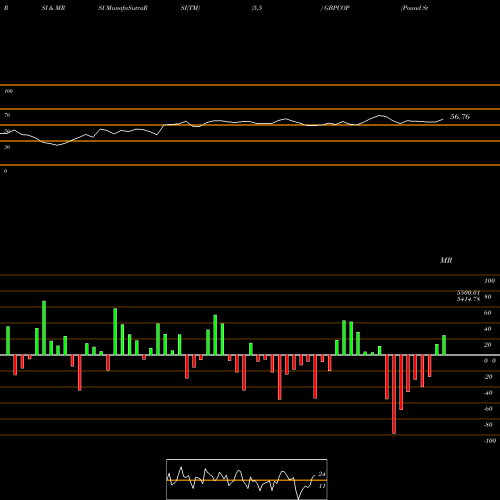Click the current RSI value 56.76

click(x=460, y=117)
